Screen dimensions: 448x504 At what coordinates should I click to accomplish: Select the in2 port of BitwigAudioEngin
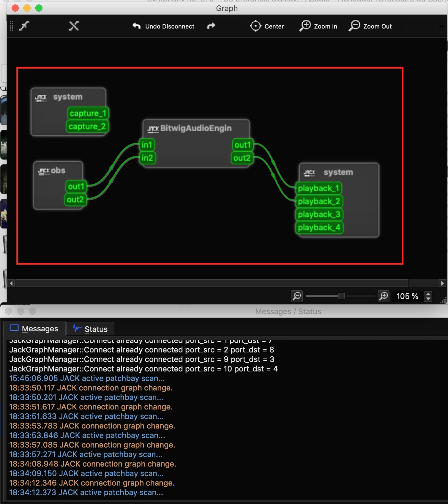point(147,158)
